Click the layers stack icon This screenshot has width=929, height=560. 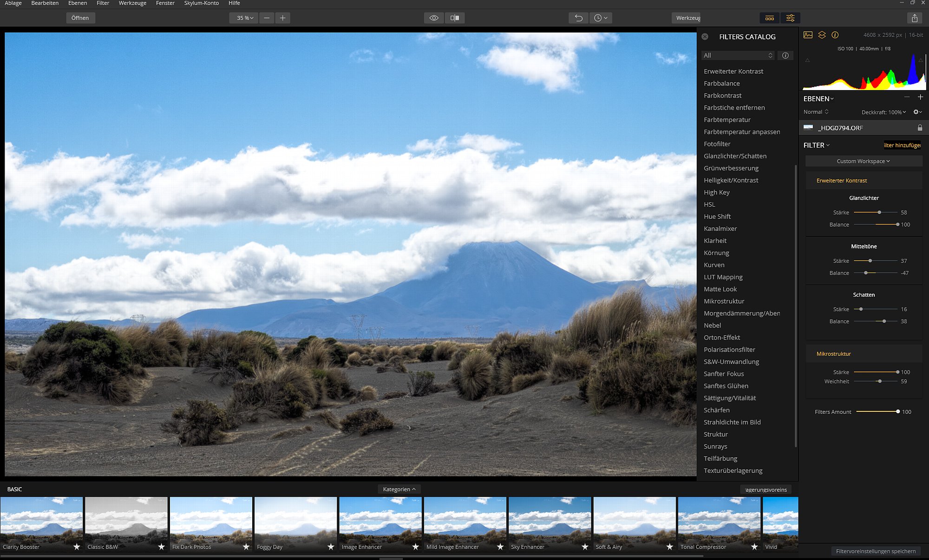pos(822,35)
